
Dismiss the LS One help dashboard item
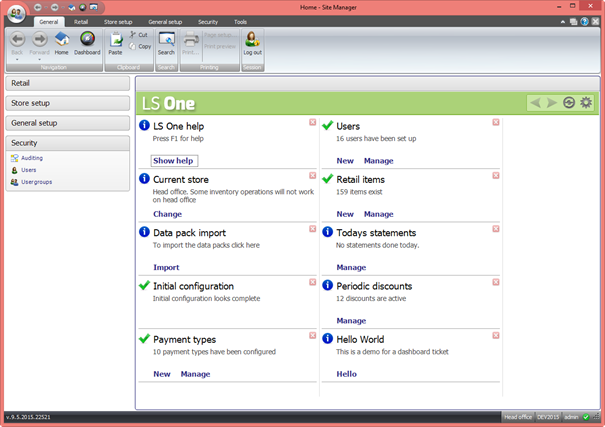pos(313,122)
